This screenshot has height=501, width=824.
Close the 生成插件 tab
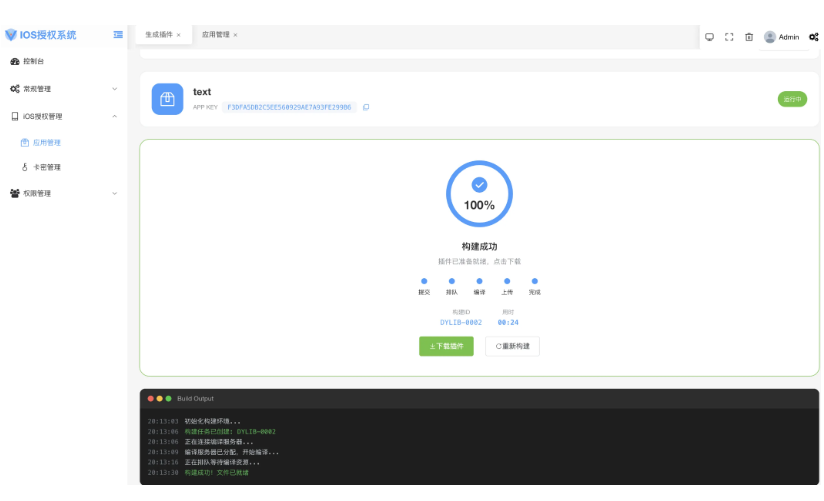click(178, 35)
